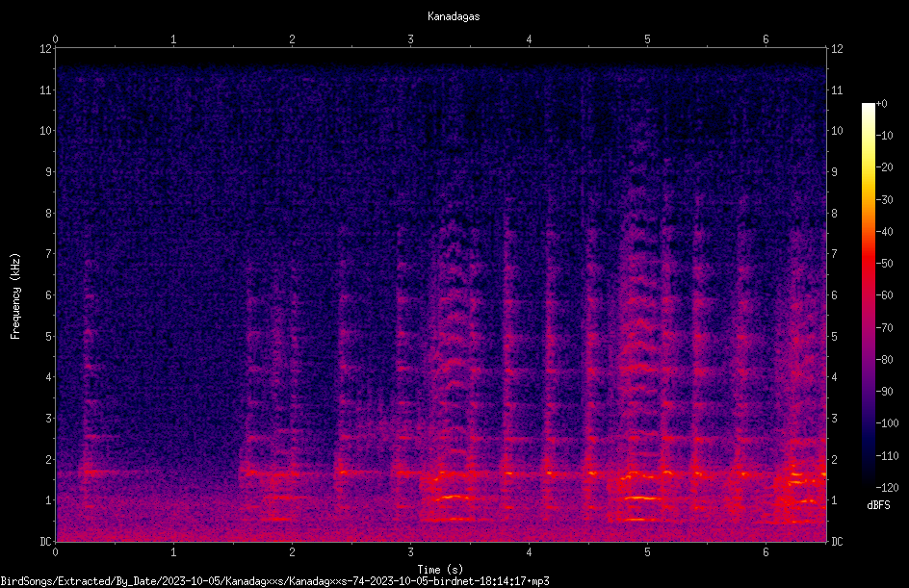This screenshot has width=909, height=588.
Task: Click the -30 yellow level on color scale
Action: pyautogui.click(x=884, y=199)
